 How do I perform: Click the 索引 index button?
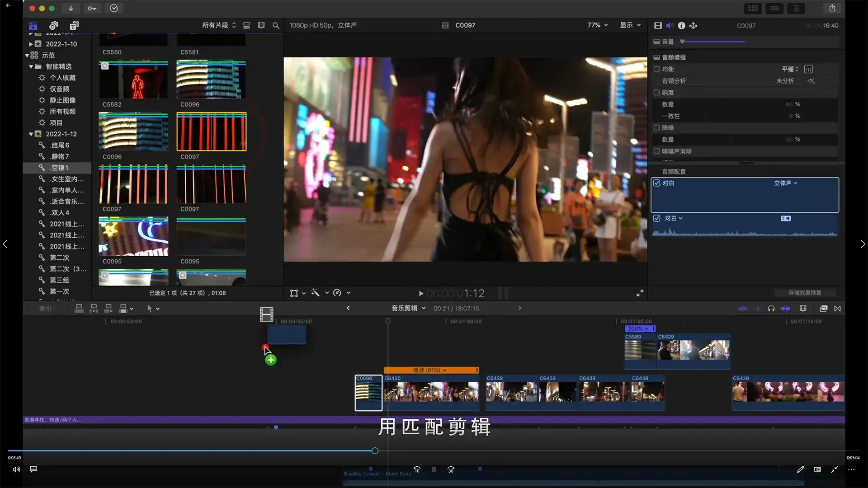pyautogui.click(x=45, y=308)
